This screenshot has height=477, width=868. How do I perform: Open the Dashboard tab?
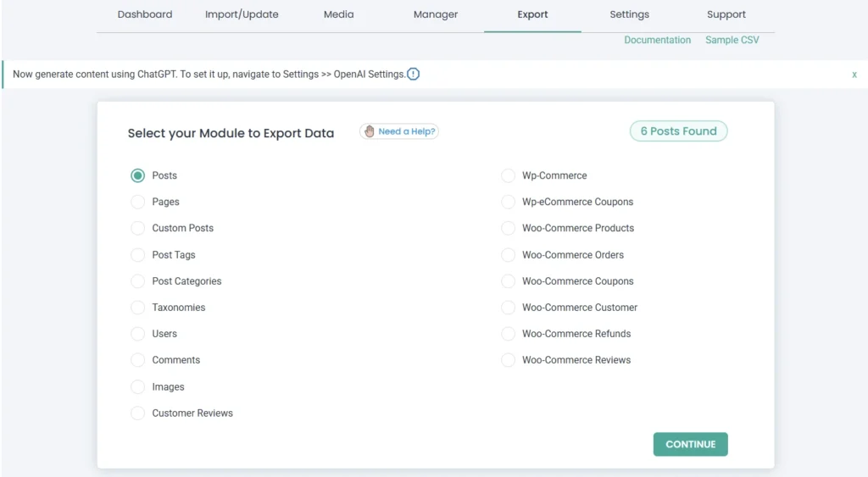pyautogui.click(x=145, y=14)
